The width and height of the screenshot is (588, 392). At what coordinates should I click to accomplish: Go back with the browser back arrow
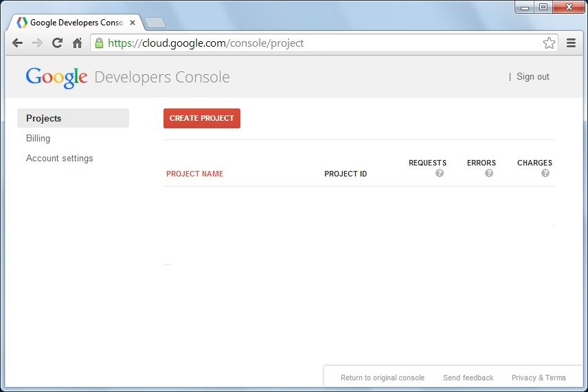(18, 43)
